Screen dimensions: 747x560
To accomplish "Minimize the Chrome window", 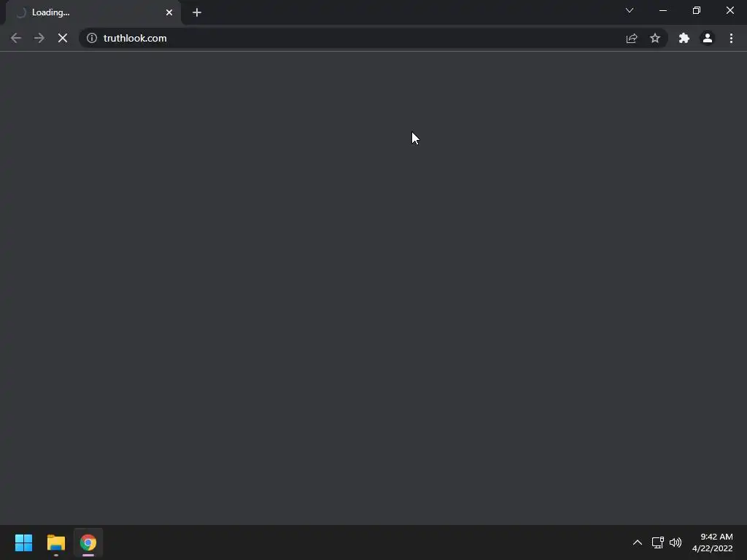I will 663,10.
